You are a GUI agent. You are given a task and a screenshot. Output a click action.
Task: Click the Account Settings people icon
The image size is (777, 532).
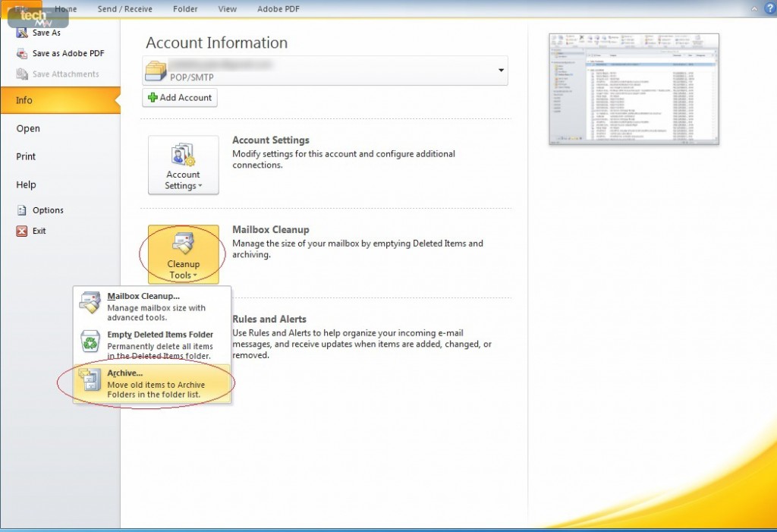coord(183,155)
